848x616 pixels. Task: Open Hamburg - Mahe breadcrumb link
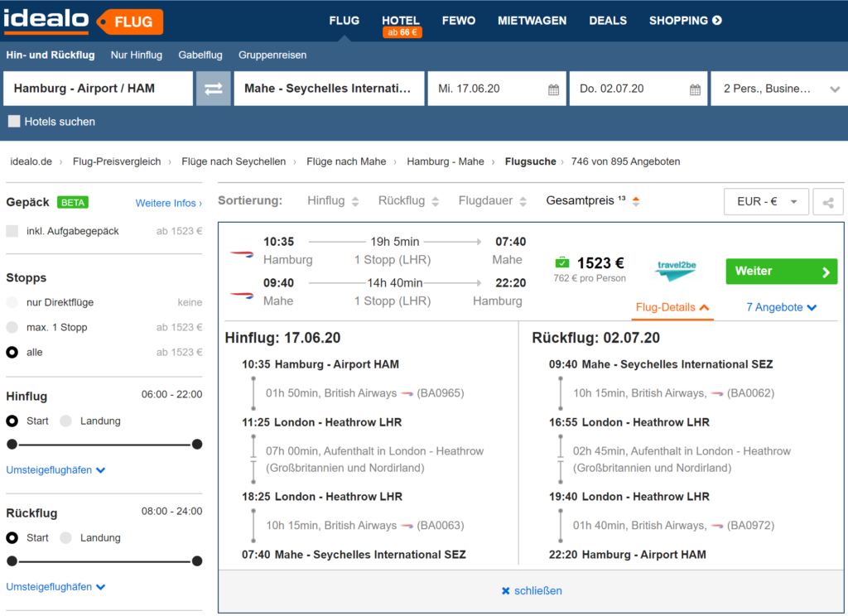click(x=445, y=161)
